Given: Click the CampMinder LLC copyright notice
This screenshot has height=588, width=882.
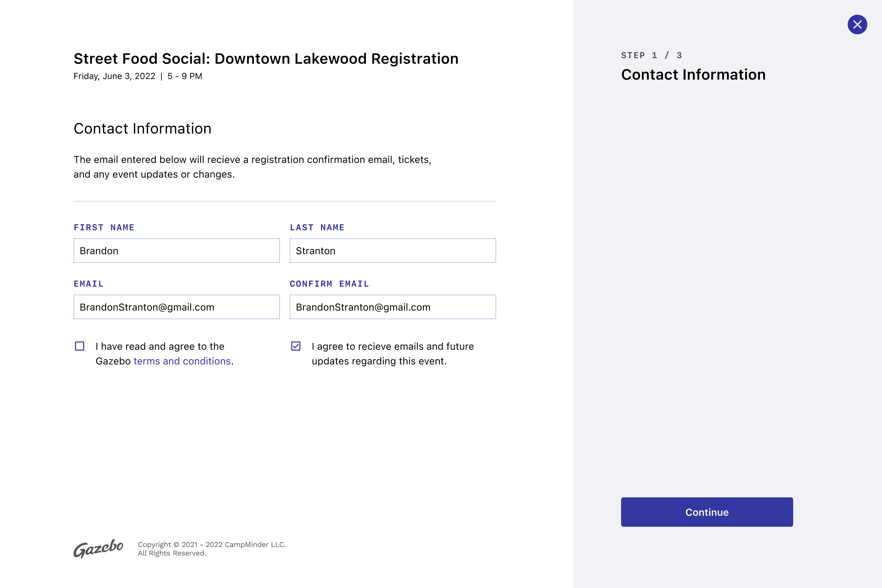Looking at the screenshot, I should click(212, 545).
